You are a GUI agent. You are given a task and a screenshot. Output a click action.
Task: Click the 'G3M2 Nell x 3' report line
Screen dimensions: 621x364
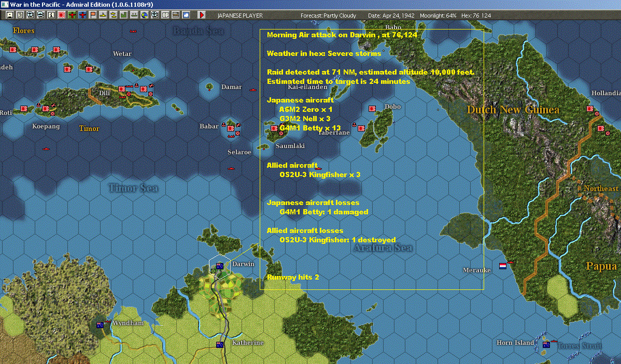point(305,119)
